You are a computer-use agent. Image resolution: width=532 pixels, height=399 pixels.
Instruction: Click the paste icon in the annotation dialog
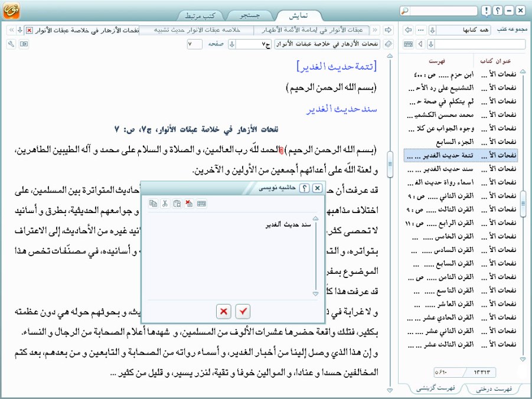(177, 204)
